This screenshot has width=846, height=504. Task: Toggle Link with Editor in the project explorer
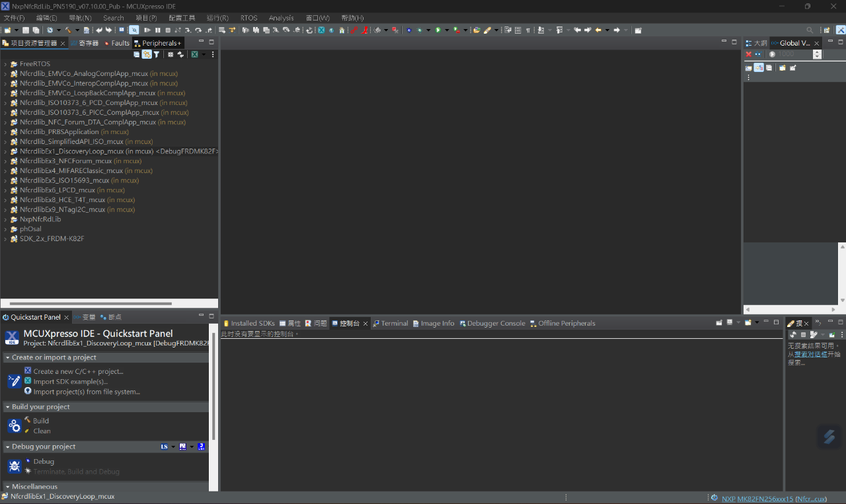tap(146, 55)
